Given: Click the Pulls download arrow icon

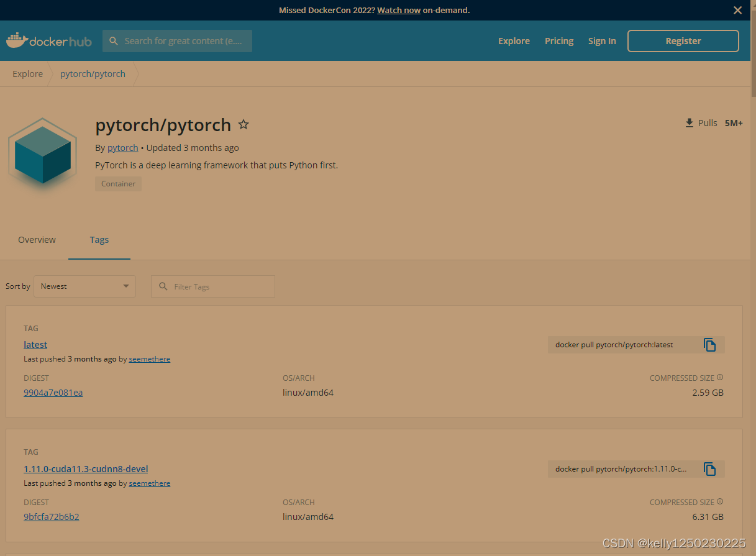Looking at the screenshot, I should 690,123.
